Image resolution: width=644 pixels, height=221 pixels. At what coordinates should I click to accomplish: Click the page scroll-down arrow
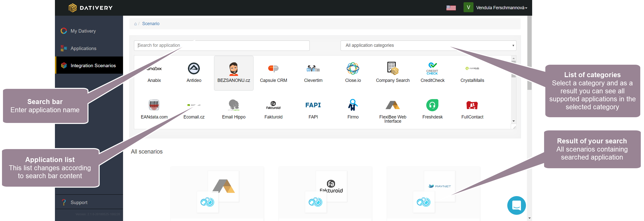(x=529, y=218)
